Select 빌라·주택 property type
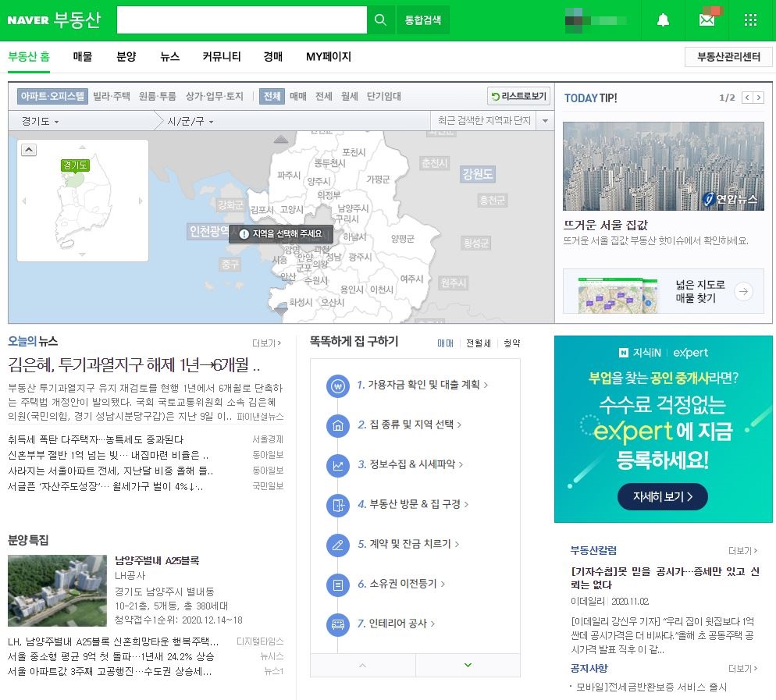Screen dimensions: 776x700 (x=112, y=96)
